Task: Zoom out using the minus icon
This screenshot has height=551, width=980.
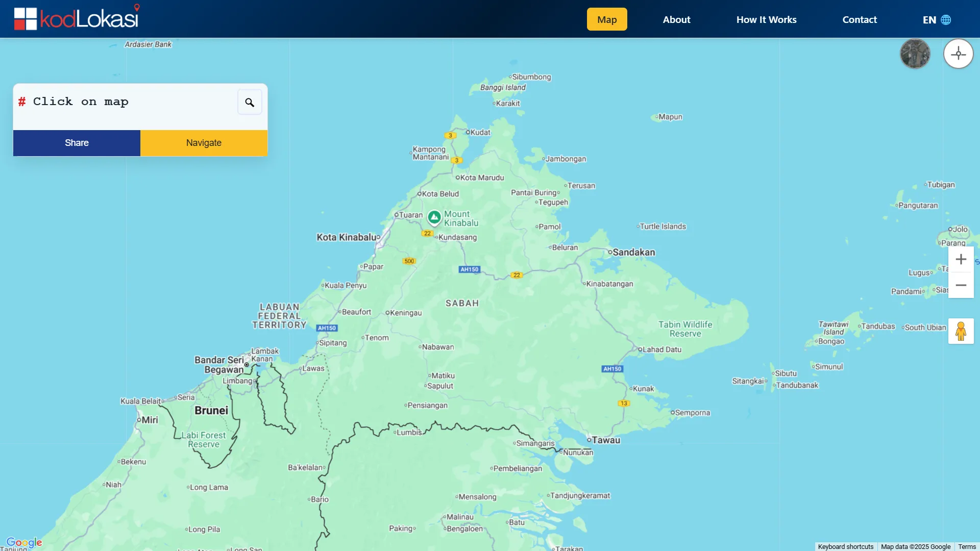Action: 961,285
